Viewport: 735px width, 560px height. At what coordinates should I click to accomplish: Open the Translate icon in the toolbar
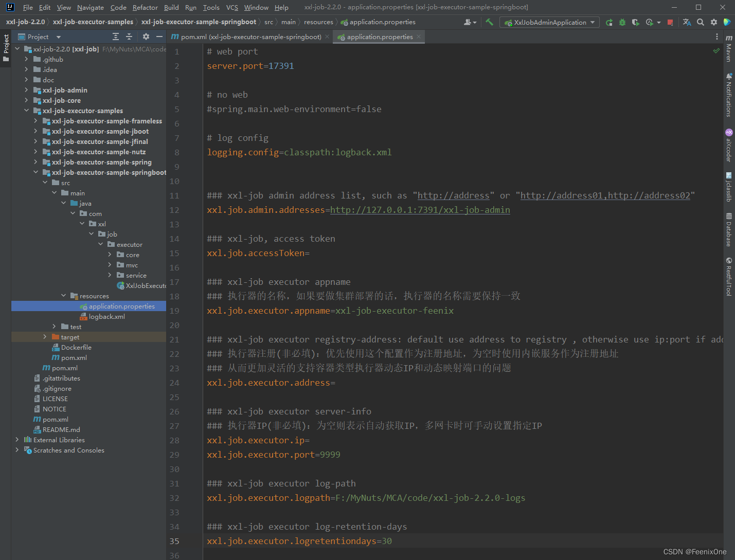click(x=687, y=22)
